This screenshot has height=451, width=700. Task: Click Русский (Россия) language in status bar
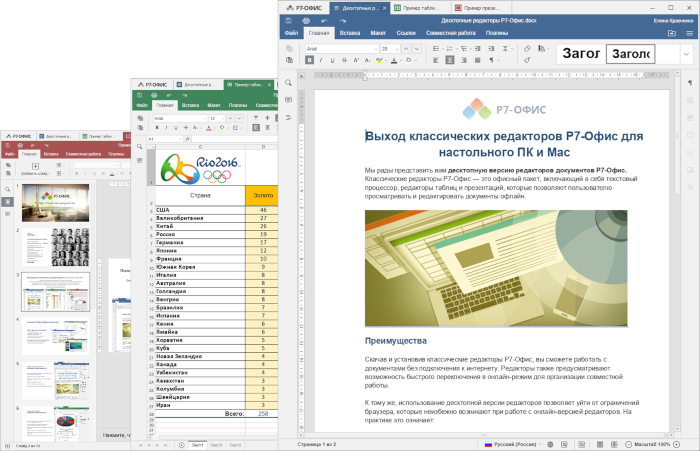coord(515,443)
